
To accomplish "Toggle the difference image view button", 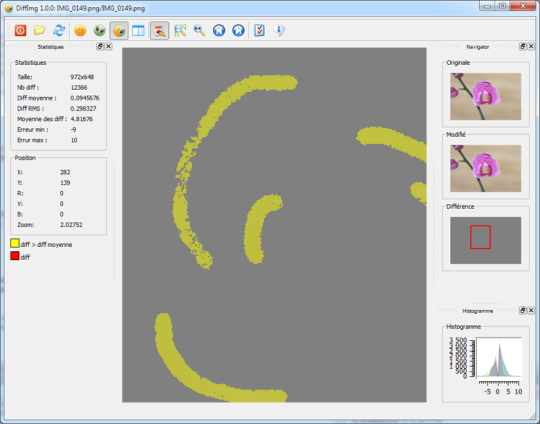I will (x=119, y=31).
